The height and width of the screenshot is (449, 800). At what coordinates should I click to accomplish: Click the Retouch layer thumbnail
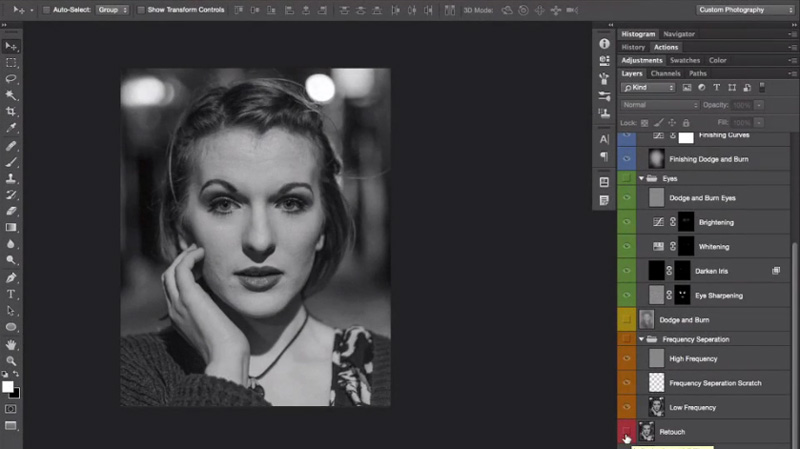(645, 431)
